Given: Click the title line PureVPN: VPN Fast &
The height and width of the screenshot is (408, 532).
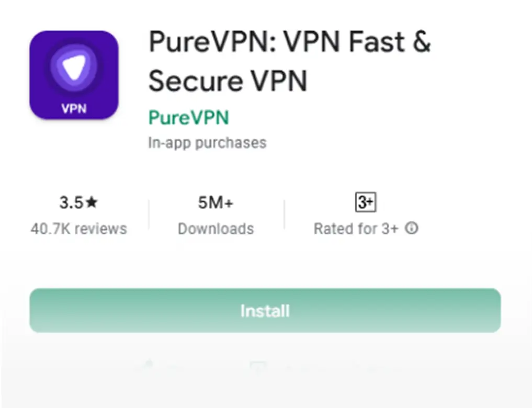Looking at the screenshot, I should (289, 42).
